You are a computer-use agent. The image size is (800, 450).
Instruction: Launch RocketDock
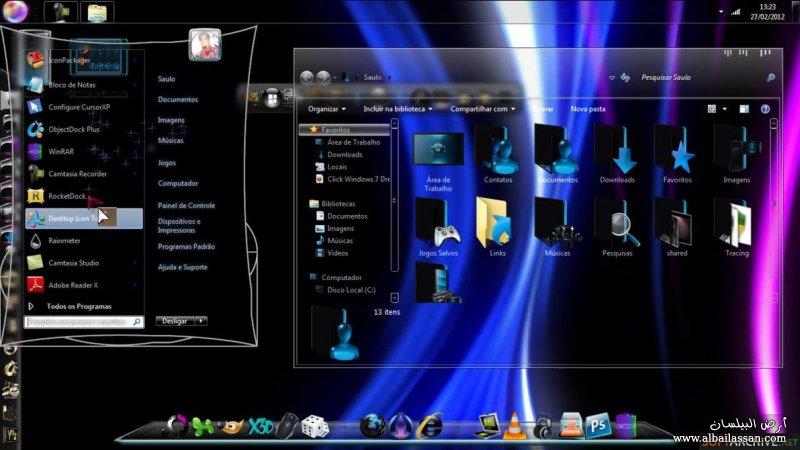pos(84,196)
